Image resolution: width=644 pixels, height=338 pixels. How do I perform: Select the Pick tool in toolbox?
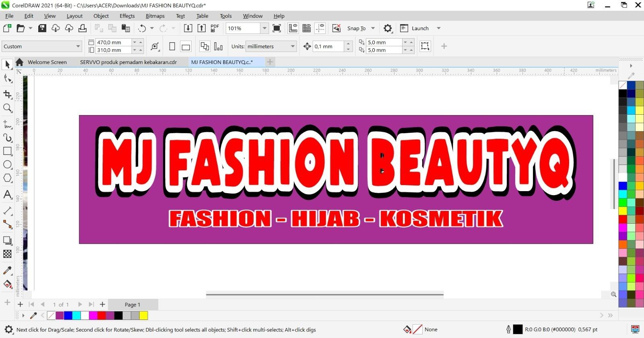[x=7, y=64]
